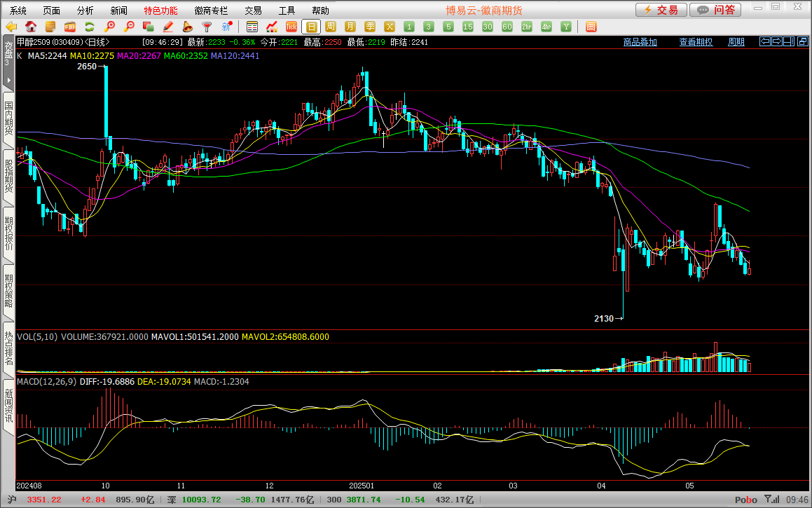Click the left arrow chart navigation icon

(x=765, y=41)
